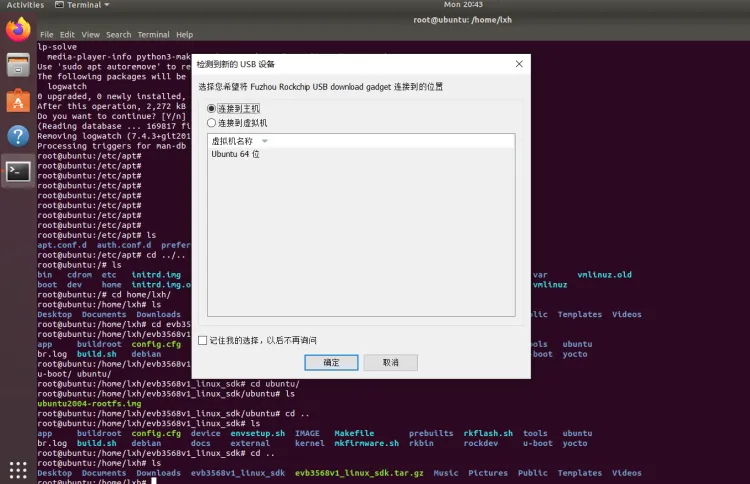Viewport: 750px width, 484px height.
Task: Show Applications grid in the dock
Action: point(18,470)
